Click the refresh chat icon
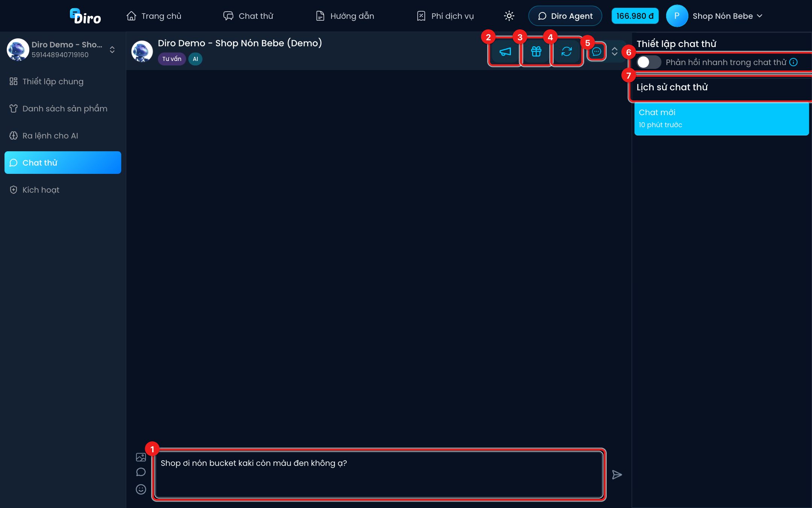This screenshot has height=508, width=812. 567,52
